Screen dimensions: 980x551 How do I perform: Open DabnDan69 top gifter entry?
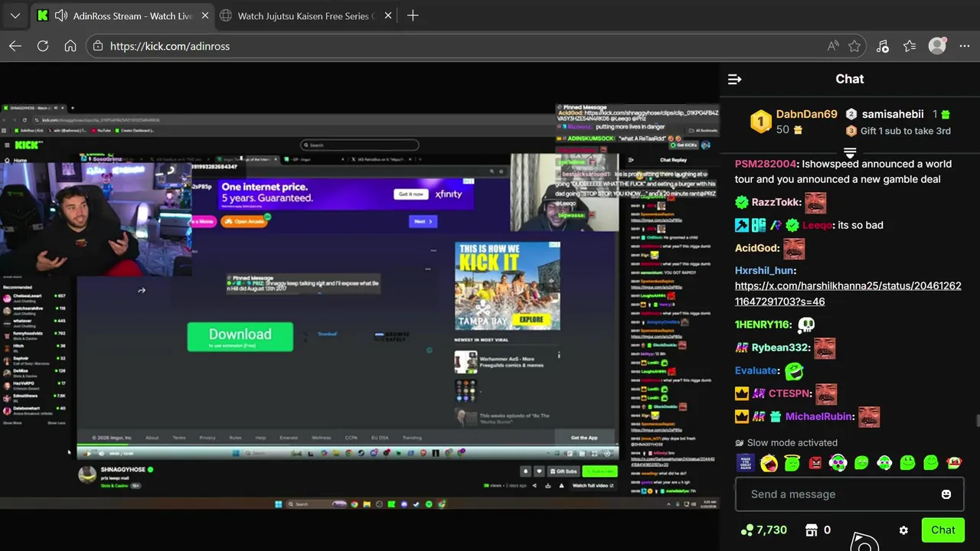coord(794,122)
